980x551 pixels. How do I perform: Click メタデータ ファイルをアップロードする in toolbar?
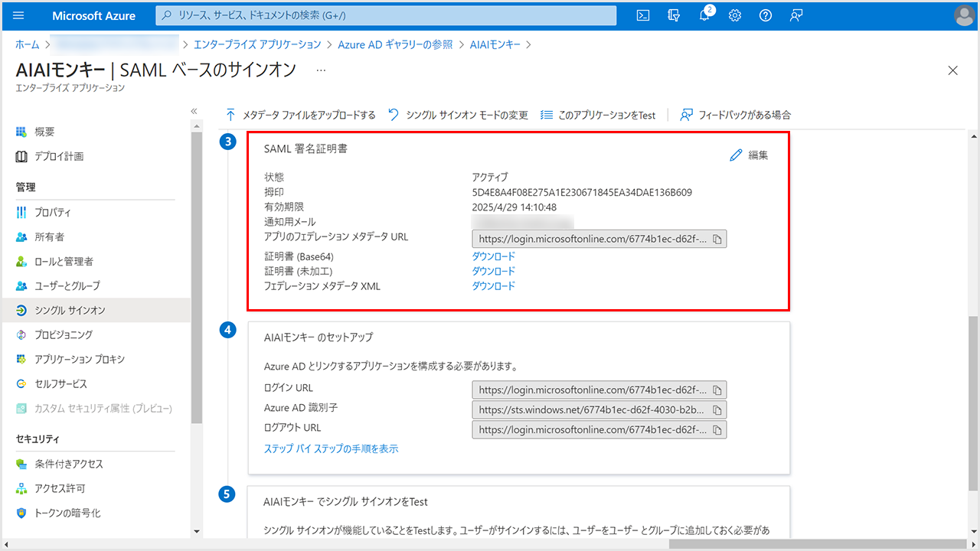click(x=300, y=115)
